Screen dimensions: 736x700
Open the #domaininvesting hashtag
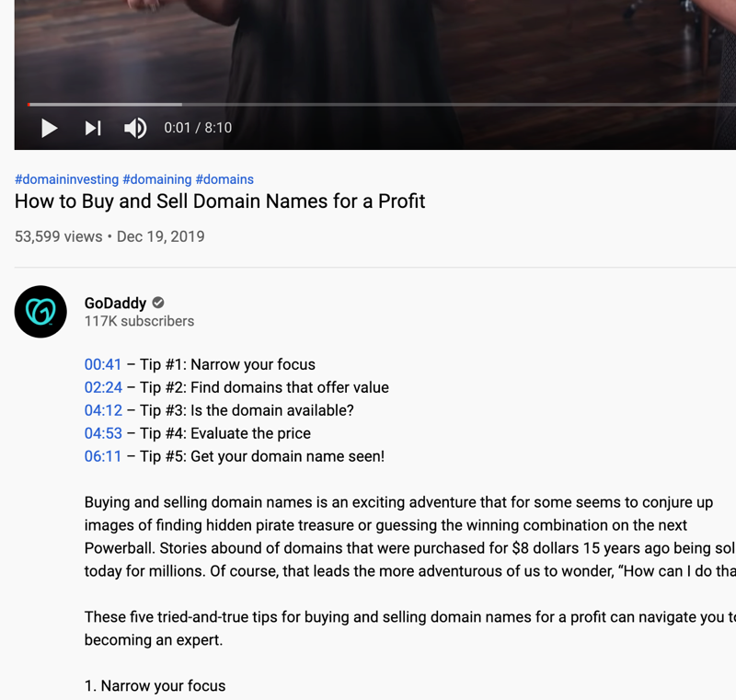(66, 179)
